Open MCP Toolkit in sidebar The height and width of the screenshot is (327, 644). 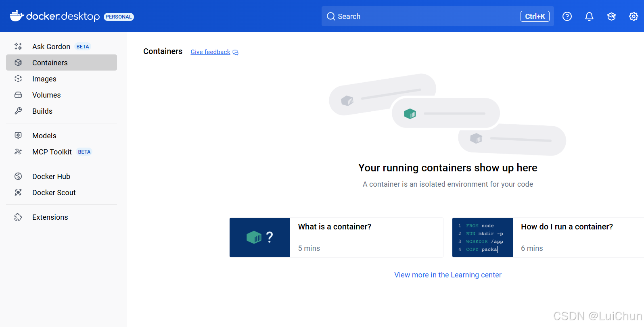[61, 152]
